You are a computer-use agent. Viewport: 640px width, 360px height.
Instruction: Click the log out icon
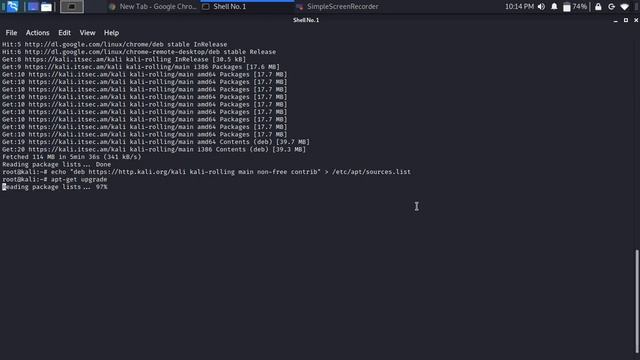(x=611, y=7)
